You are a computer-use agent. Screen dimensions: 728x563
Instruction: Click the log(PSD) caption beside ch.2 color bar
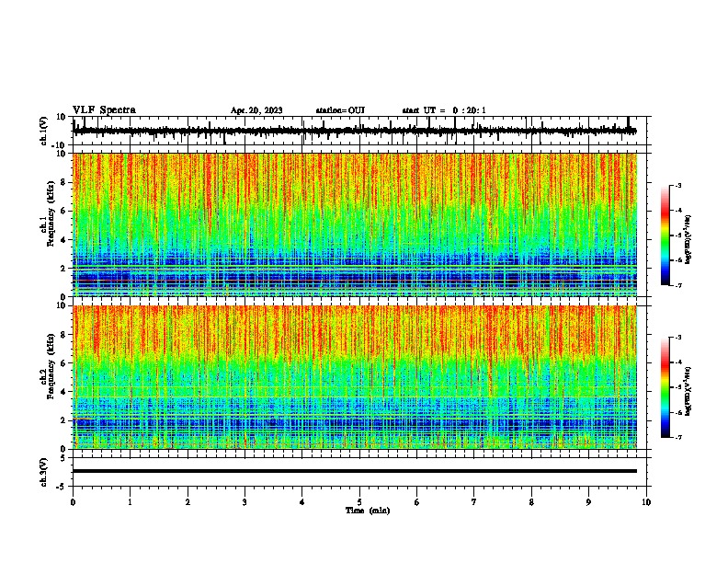pos(688,391)
